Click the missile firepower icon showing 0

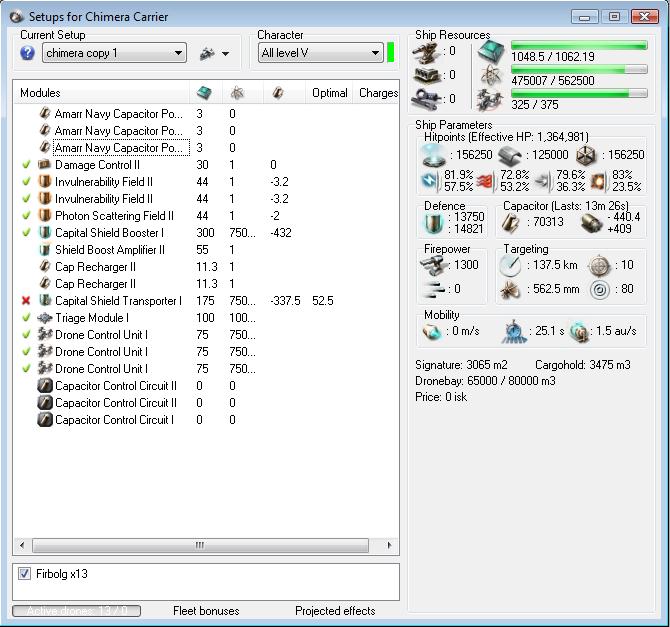(434, 290)
